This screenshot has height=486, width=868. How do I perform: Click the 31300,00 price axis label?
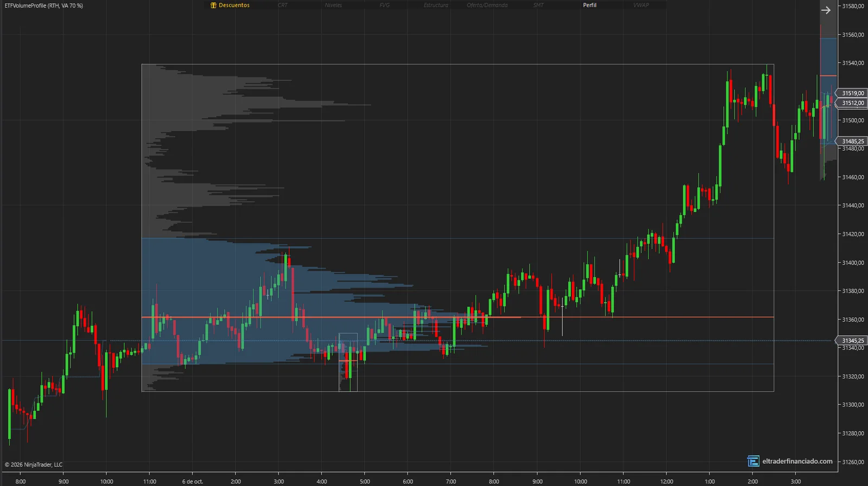point(853,405)
